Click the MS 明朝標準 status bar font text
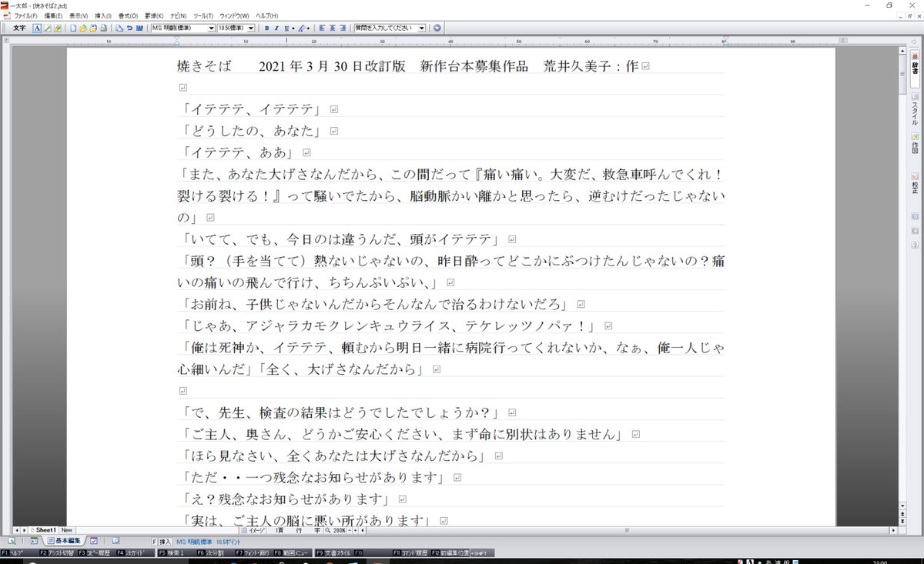Image resolution: width=924 pixels, height=564 pixels. 195,542
